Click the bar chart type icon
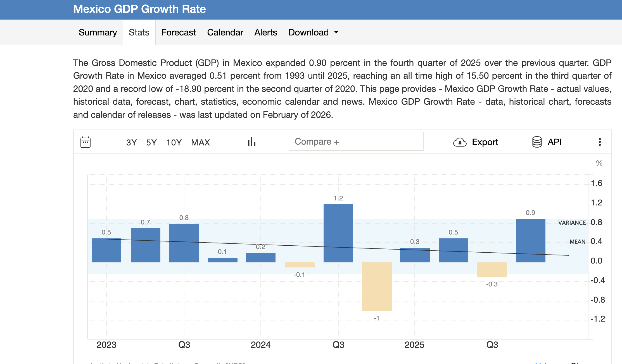The image size is (622, 364). pyautogui.click(x=251, y=142)
